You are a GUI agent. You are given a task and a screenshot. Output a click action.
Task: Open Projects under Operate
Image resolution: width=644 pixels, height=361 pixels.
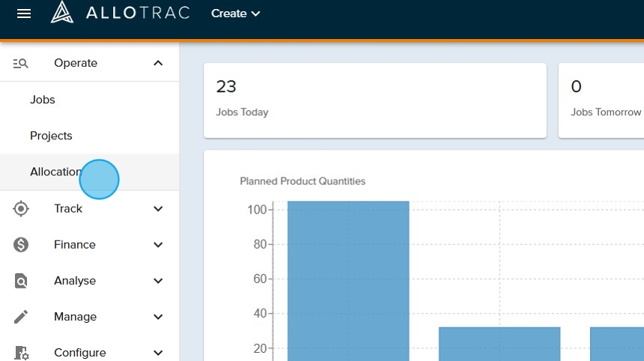pos(51,136)
